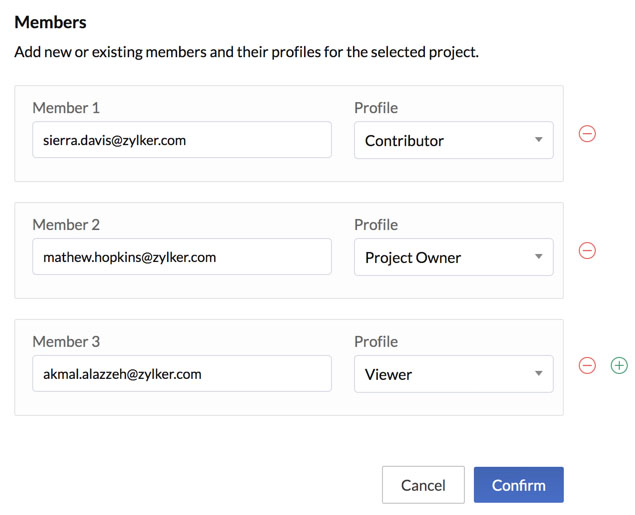Click dropdown arrow in Member 3 profile
Image resolution: width=635 pixels, height=515 pixels.
point(538,373)
